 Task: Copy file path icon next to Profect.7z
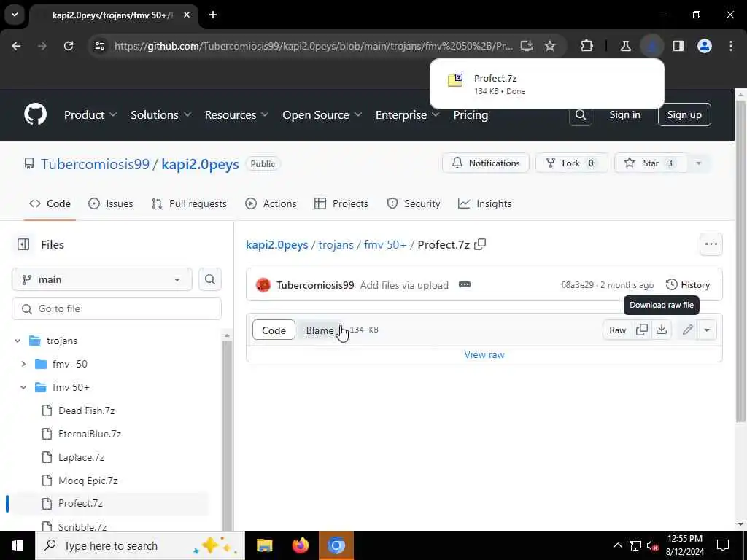tap(480, 245)
